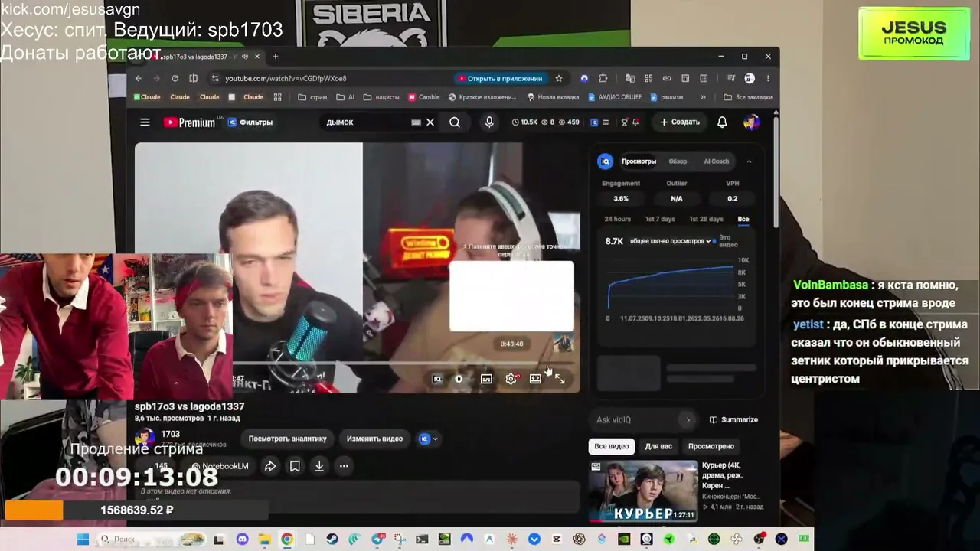
Task: Toggle theater mode in the player
Action: pos(535,379)
